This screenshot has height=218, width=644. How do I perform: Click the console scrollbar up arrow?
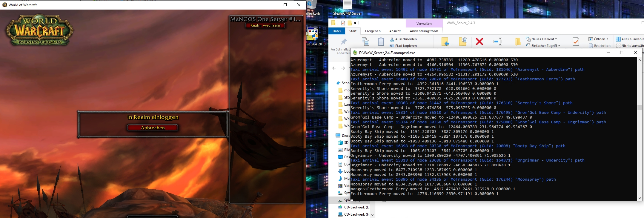tap(640, 60)
